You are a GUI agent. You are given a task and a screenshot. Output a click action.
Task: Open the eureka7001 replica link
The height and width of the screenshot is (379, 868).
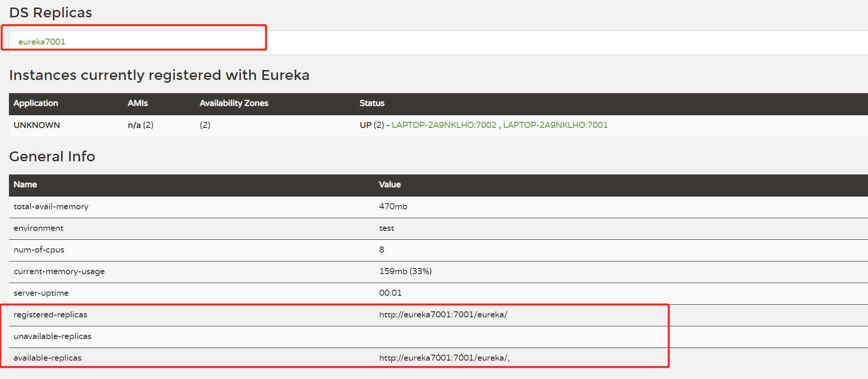coord(42,42)
